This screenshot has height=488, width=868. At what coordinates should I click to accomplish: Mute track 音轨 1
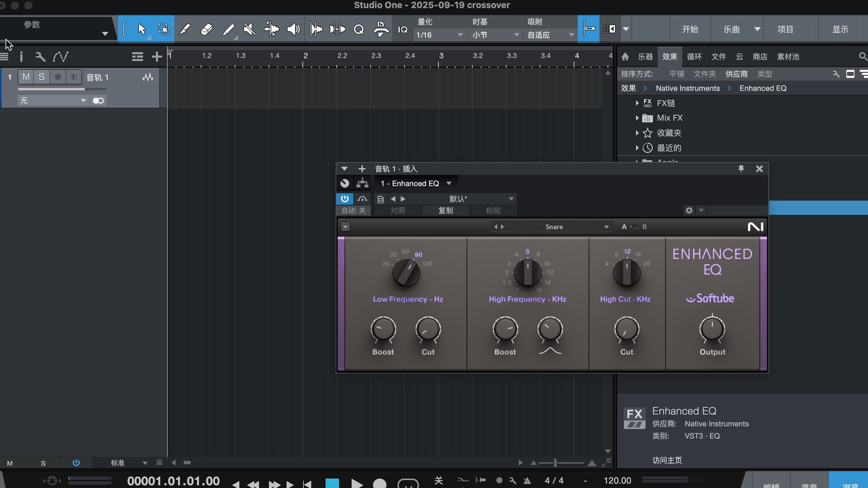click(x=26, y=77)
